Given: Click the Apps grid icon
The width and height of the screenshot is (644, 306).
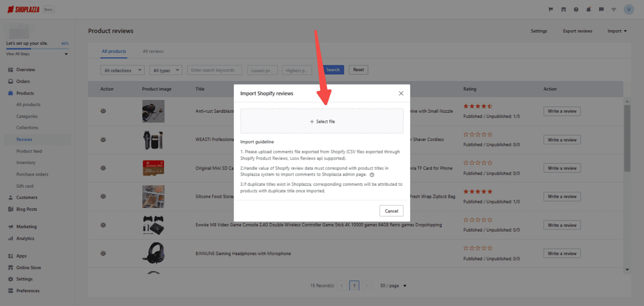Looking at the screenshot, I should coord(11,256).
